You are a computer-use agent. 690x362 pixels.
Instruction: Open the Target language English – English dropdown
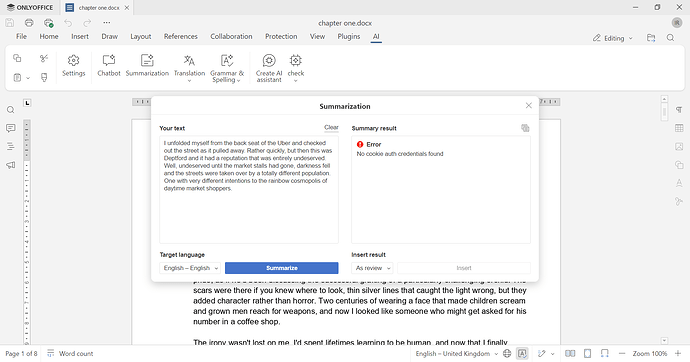(190, 268)
